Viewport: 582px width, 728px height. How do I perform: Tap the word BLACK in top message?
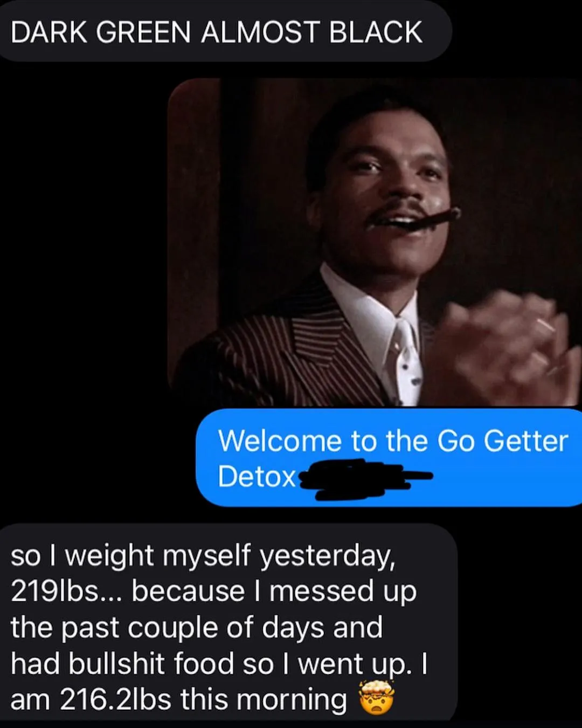click(x=375, y=32)
